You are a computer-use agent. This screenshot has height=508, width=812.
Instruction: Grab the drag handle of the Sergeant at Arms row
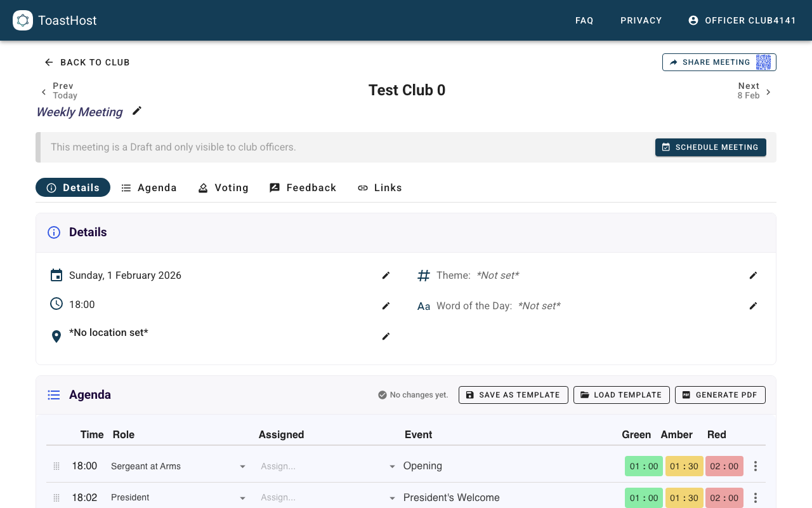[x=56, y=466]
